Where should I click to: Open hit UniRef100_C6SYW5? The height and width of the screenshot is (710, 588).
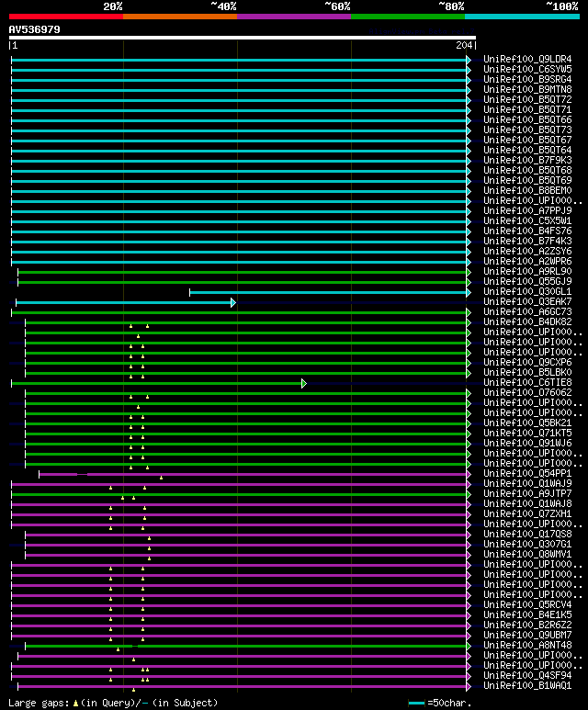point(527,69)
